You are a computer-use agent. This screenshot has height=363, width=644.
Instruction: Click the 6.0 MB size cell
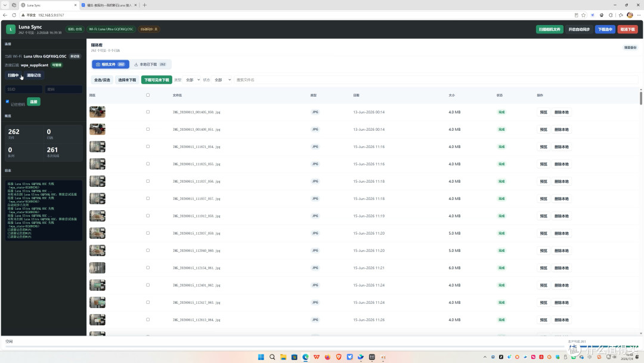click(454, 268)
